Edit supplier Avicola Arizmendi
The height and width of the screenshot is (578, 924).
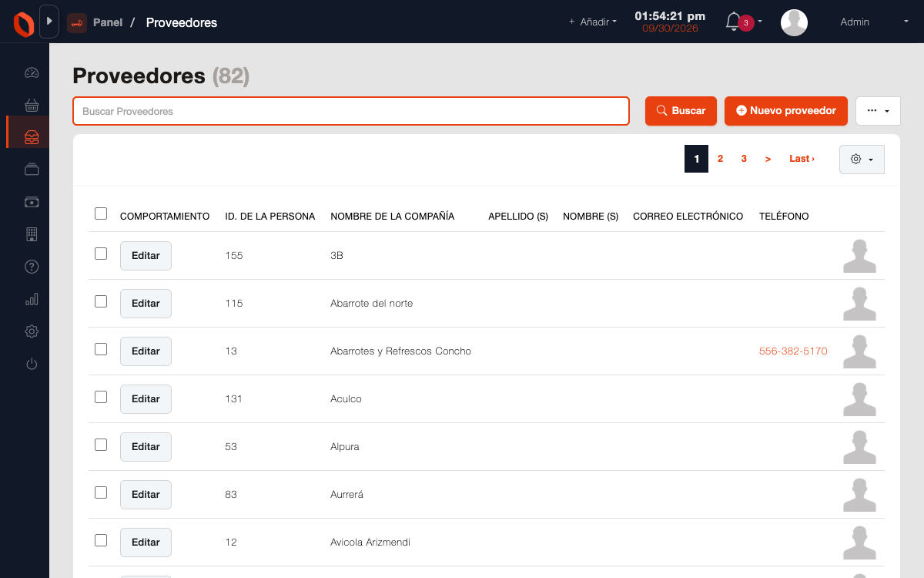(146, 543)
